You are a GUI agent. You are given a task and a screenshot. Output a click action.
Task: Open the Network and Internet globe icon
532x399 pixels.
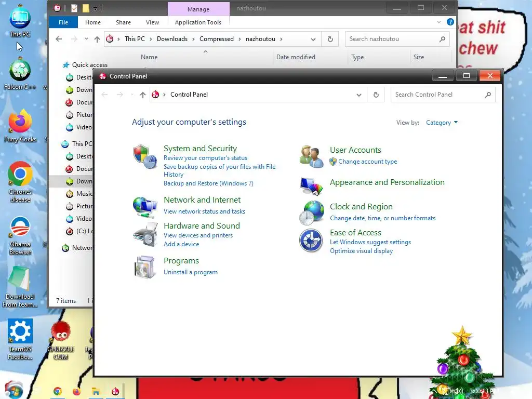coord(145,207)
